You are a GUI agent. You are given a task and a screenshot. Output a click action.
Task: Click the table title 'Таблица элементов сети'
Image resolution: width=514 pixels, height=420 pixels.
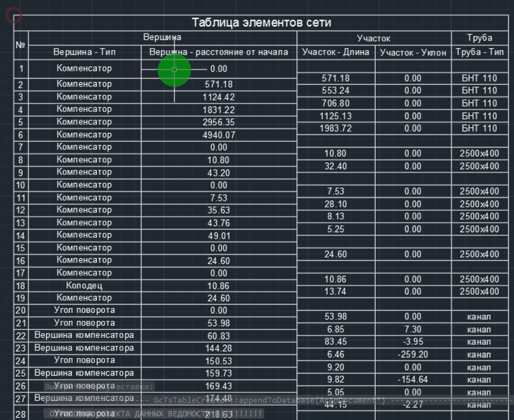(x=261, y=22)
